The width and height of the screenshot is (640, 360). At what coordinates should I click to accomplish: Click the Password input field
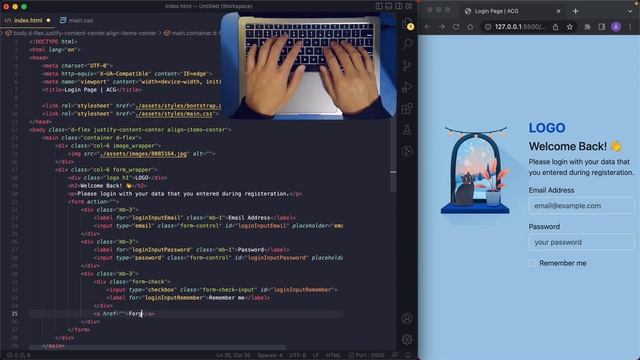click(x=582, y=242)
